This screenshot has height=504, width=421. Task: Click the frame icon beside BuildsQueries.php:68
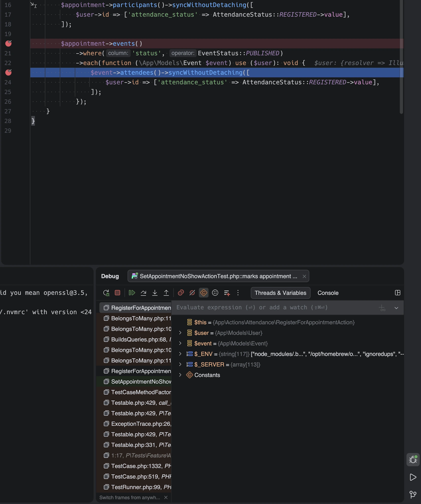coord(106,340)
